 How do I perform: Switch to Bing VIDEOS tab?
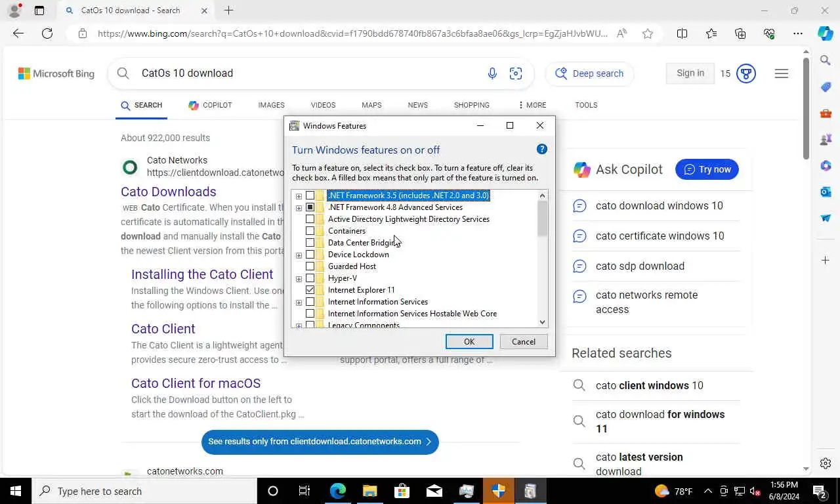(x=323, y=105)
